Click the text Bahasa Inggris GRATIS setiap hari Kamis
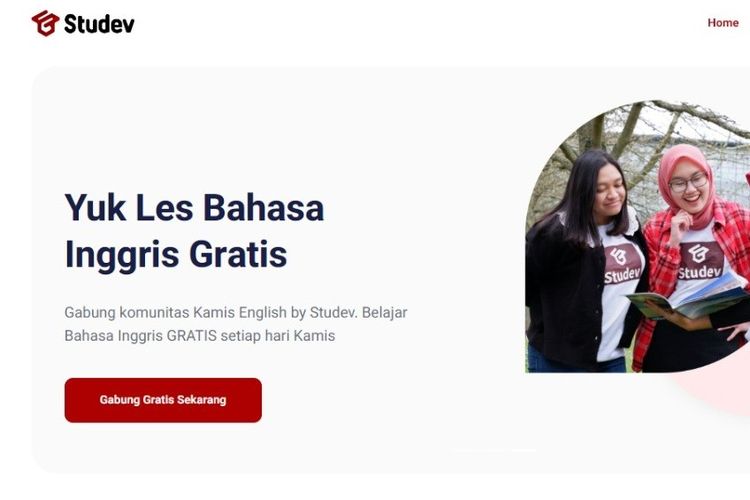The width and height of the screenshot is (750, 500). [x=199, y=335]
